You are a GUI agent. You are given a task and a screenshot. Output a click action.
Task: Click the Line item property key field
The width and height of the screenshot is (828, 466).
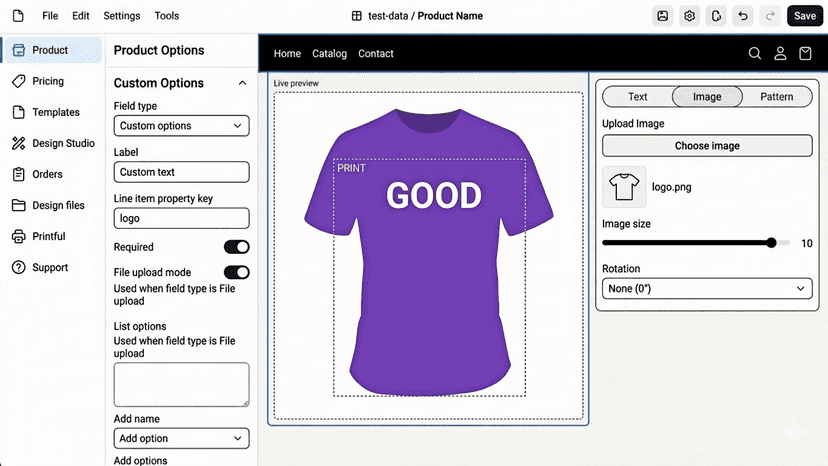(x=181, y=218)
